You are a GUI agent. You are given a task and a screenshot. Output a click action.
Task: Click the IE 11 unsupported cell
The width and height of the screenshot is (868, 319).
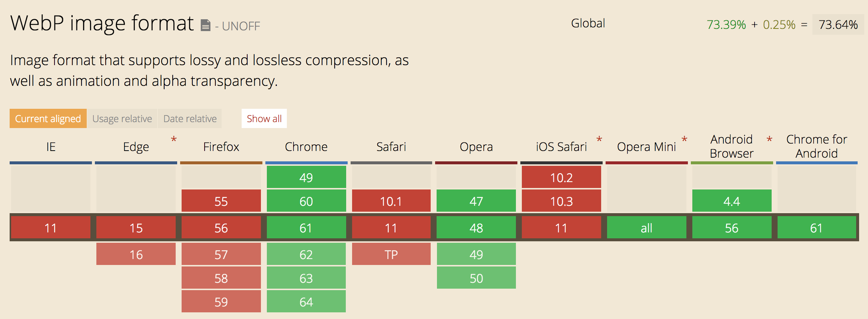tap(51, 227)
